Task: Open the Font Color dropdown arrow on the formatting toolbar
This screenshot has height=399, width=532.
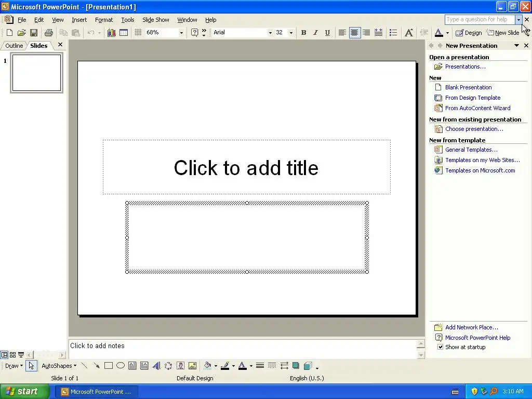Action: (447, 33)
